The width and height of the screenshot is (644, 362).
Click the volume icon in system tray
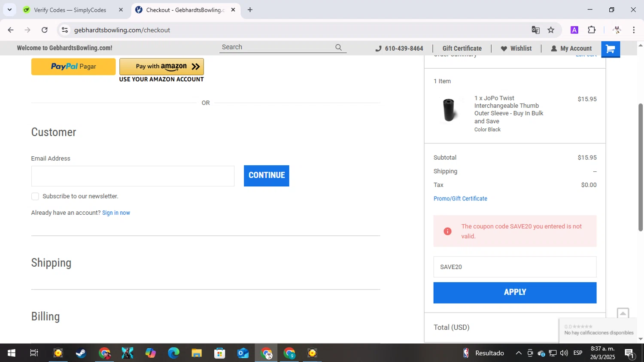pos(564,353)
